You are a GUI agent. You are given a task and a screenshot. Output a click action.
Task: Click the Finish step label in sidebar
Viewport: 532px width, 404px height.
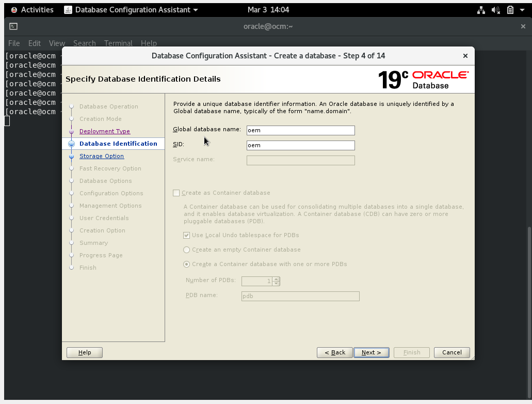pyautogui.click(x=88, y=268)
